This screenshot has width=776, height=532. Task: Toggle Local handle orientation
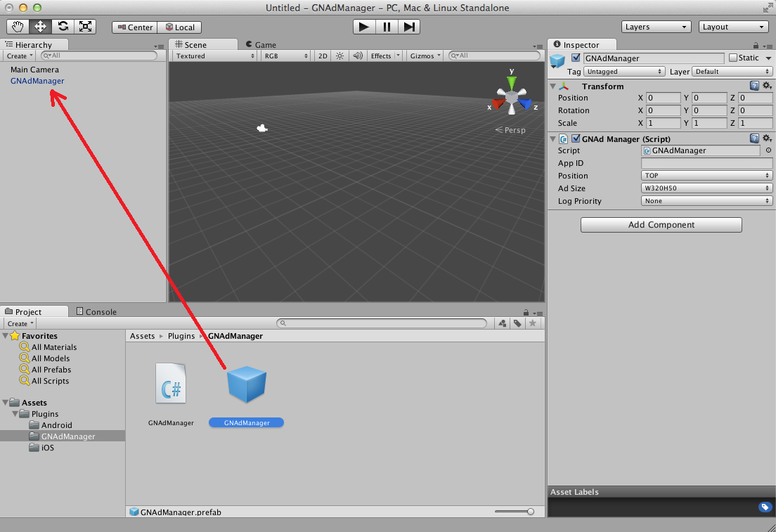180,27
